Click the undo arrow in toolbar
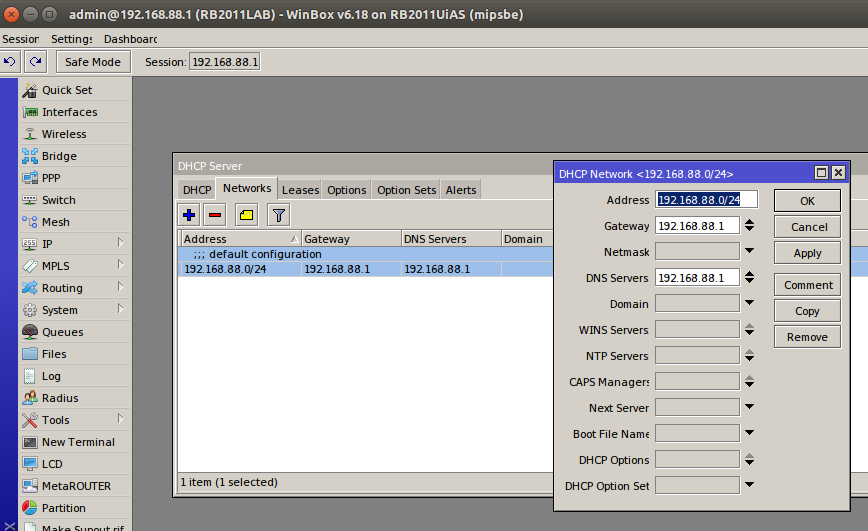This screenshot has height=531, width=868. point(10,62)
